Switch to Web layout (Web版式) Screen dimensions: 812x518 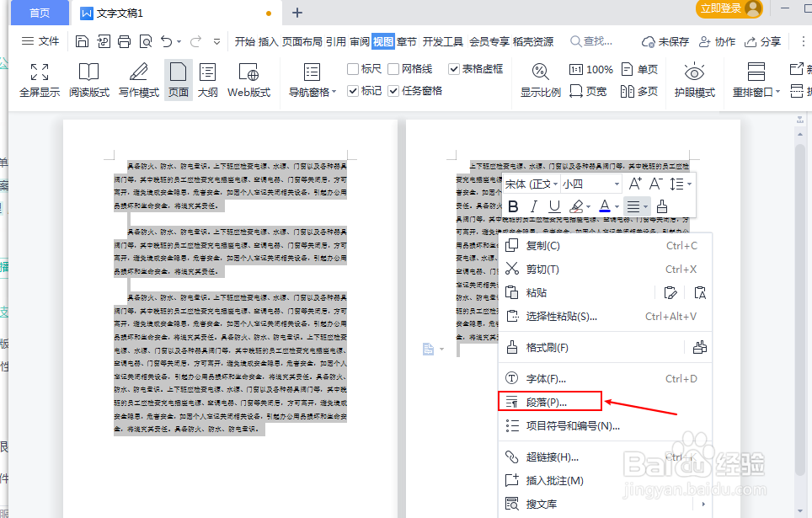249,80
